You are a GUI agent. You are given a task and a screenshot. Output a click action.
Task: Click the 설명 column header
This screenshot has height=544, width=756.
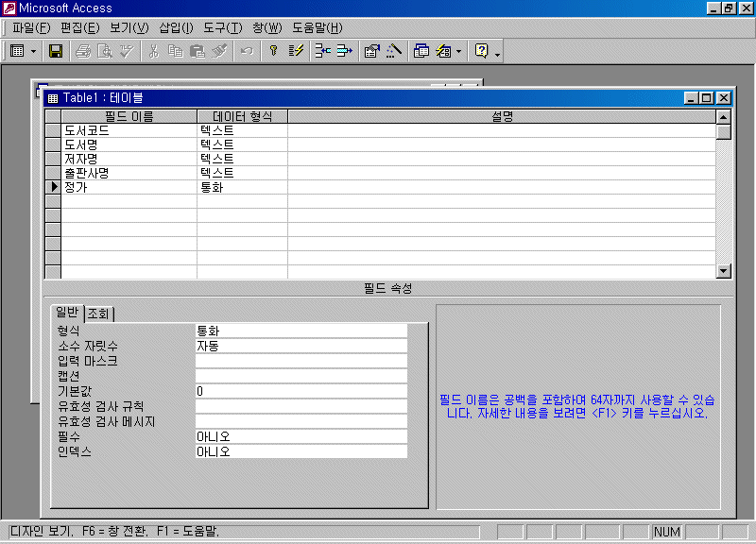coord(502,116)
